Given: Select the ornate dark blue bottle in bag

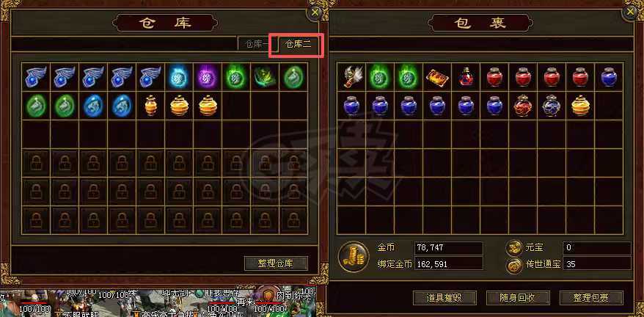Looking at the screenshot, I should (552, 106).
